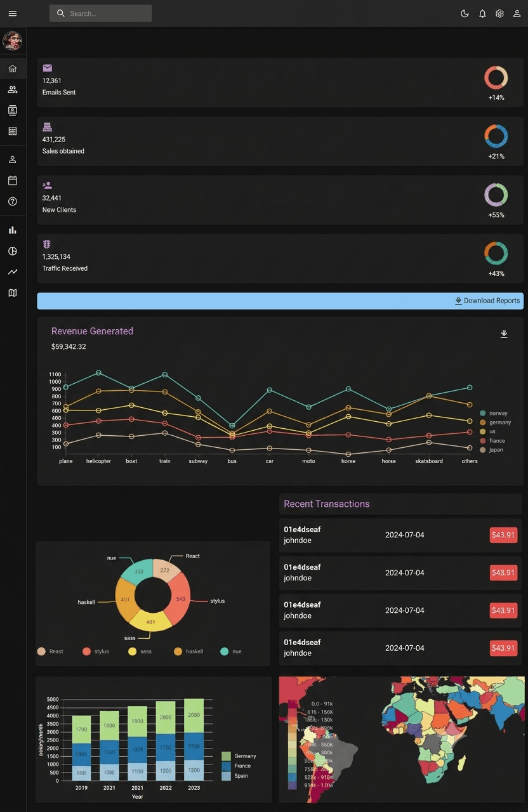528x812 pixels.
Task: Click the +14% progress ring
Action: 496,77
